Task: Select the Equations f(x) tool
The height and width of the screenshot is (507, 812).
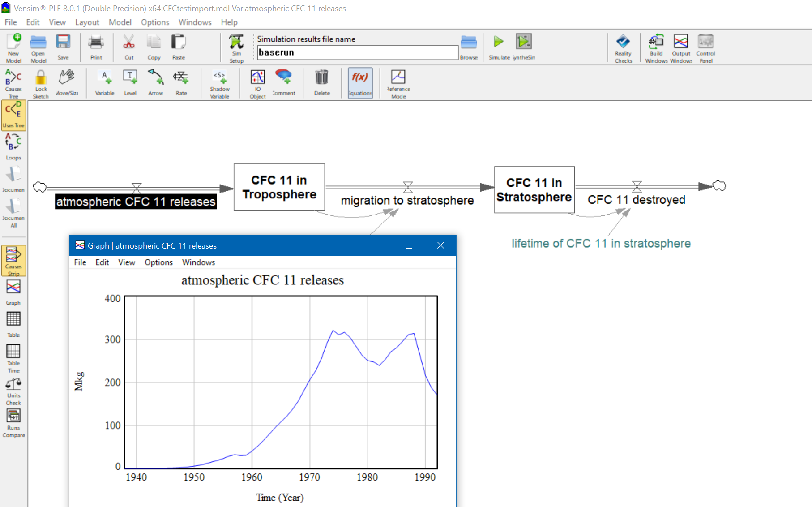Action: click(x=360, y=83)
